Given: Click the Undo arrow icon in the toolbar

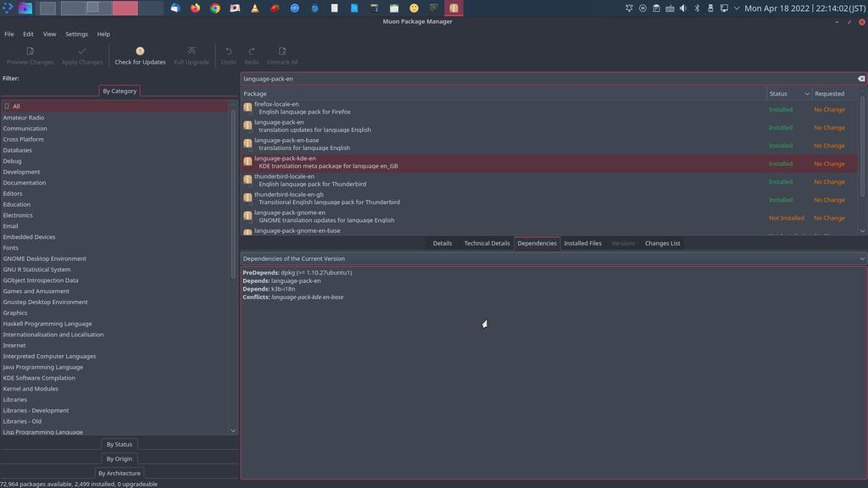Looking at the screenshot, I should point(228,52).
